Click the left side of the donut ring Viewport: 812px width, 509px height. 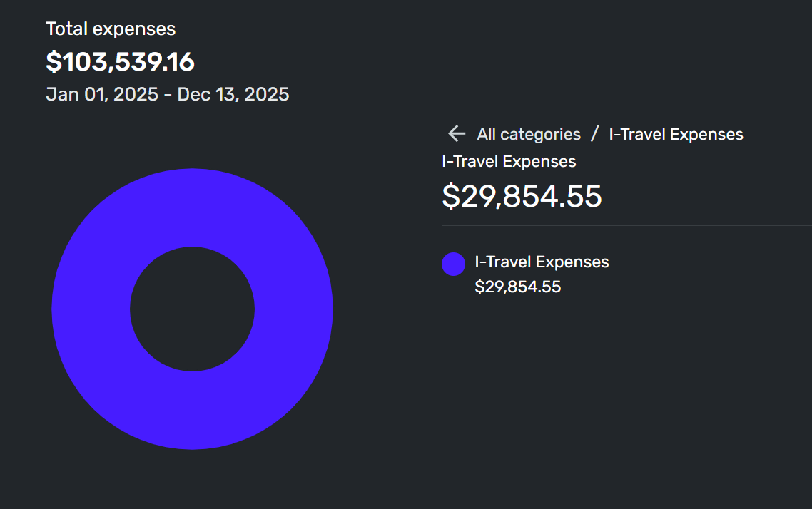point(91,309)
